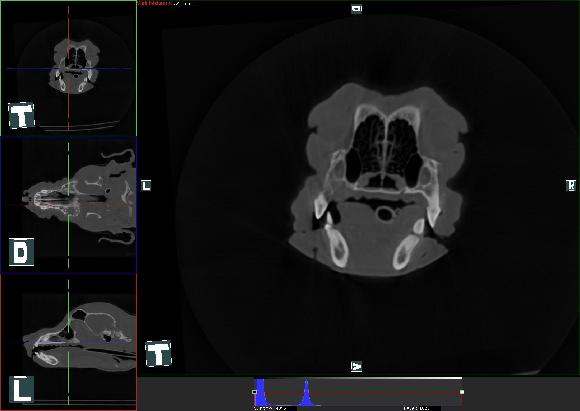Click the D badge in the dorsal view panel
The image size is (580, 411).
[21, 252]
